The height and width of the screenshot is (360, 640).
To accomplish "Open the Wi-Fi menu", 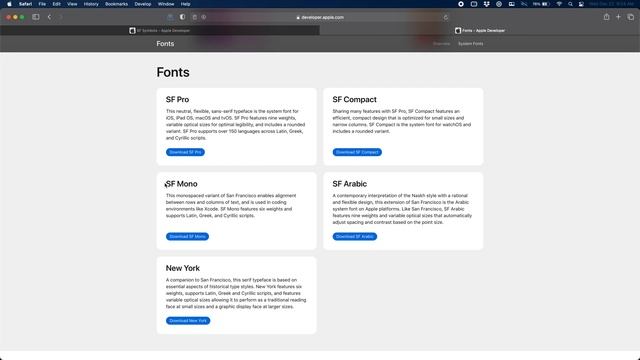I will 559,4.
